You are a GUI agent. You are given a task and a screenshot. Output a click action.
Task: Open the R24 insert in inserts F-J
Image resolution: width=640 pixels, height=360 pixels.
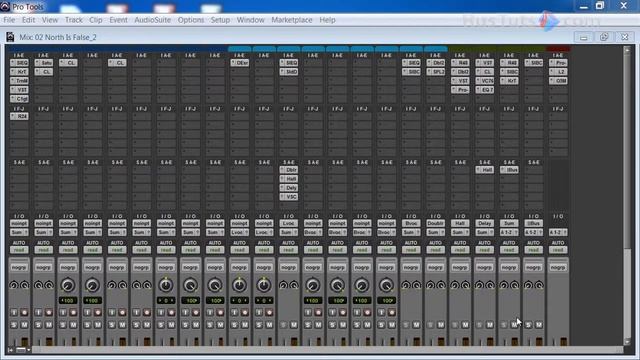(x=19, y=116)
